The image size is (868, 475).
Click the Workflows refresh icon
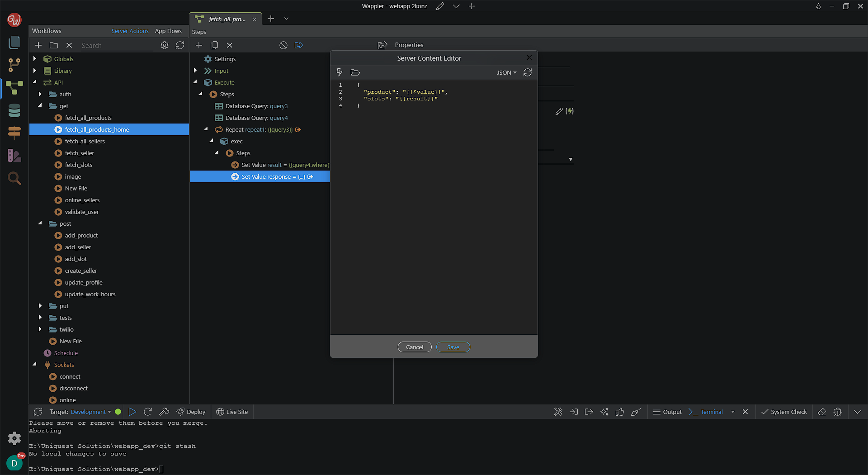coord(180,45)
